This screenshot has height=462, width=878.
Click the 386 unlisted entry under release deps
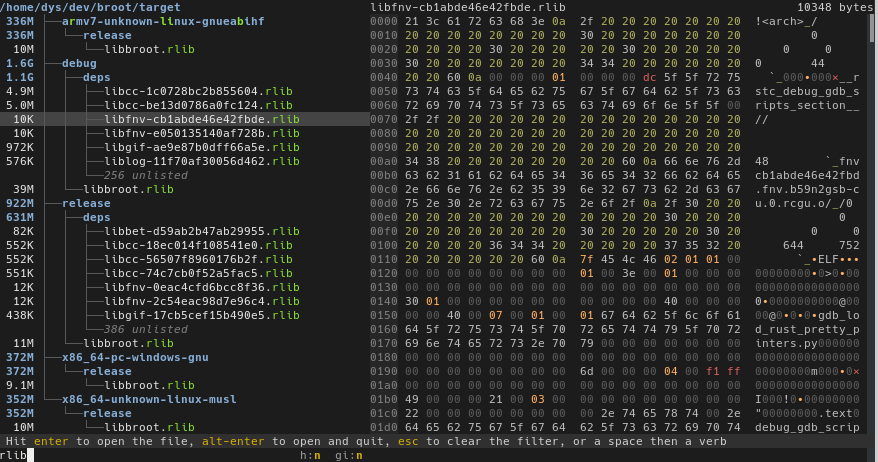tap(146, 329)
